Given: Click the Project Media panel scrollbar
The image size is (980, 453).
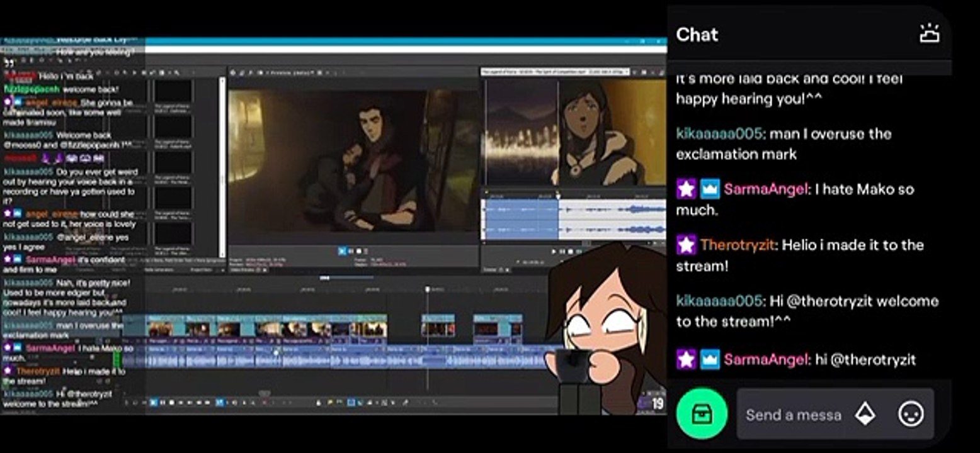Looking at the screenshot, I should 222,167.
